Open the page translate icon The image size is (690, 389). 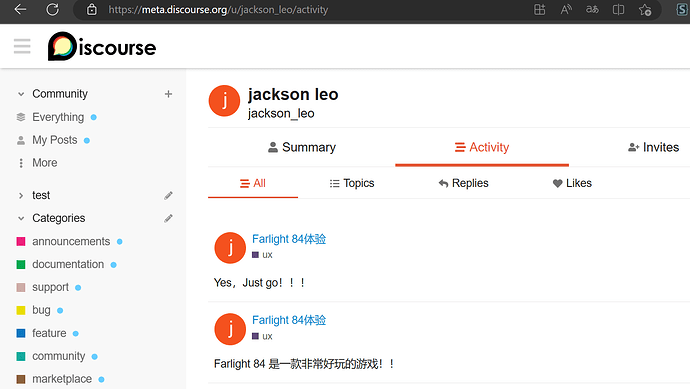(x=592, y=9)
